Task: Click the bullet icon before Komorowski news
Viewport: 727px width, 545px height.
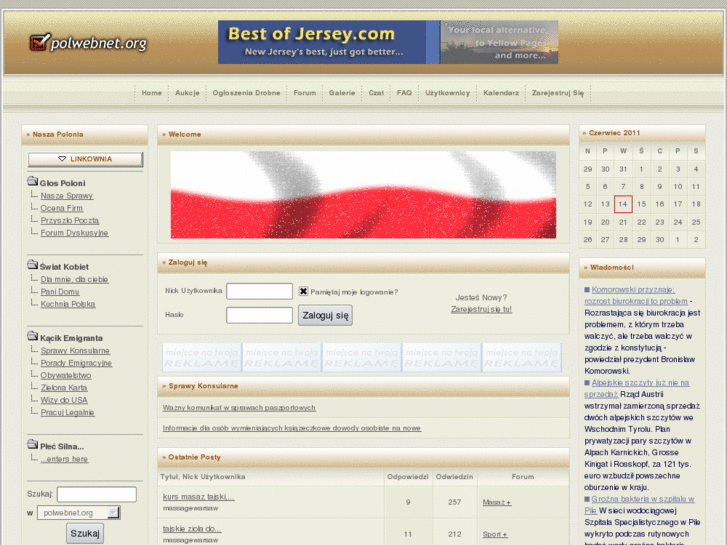Action: (x=587, y=289)
